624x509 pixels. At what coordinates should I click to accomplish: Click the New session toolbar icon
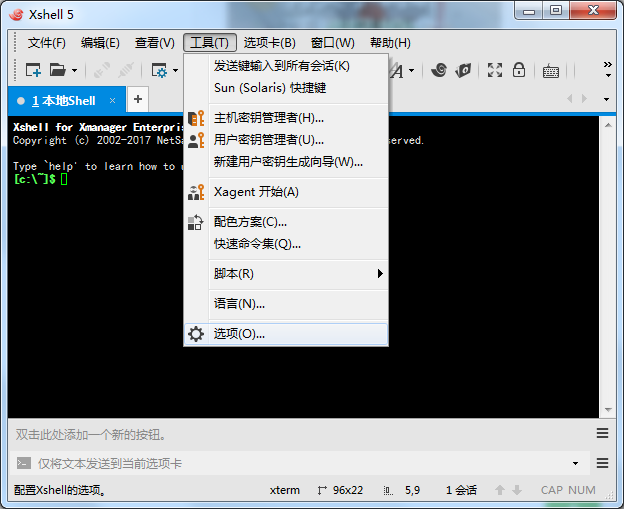pos(33,70)
